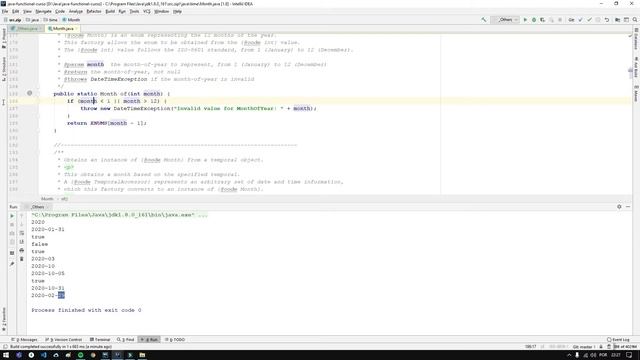Open the Analyze menu
Viewport: 640px width, 360px height.
[76, 11]
